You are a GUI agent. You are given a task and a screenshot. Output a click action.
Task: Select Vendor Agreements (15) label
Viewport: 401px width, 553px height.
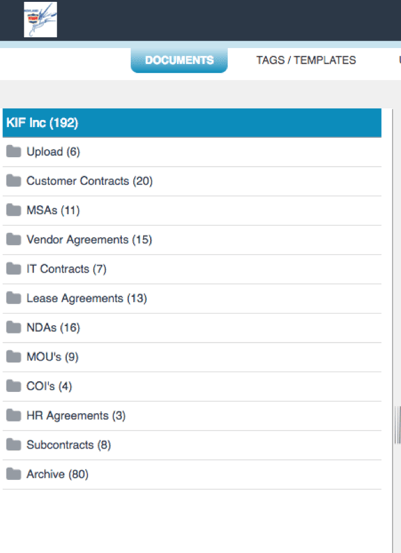(x=89, y=239)
